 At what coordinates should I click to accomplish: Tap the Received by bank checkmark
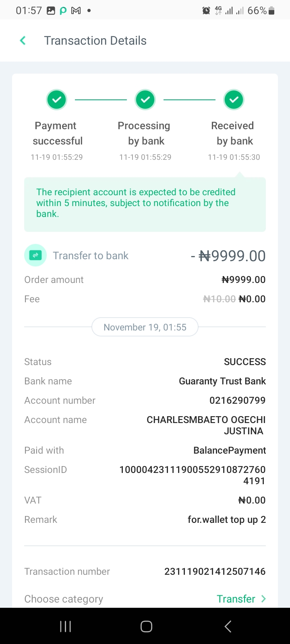point(234,100)
